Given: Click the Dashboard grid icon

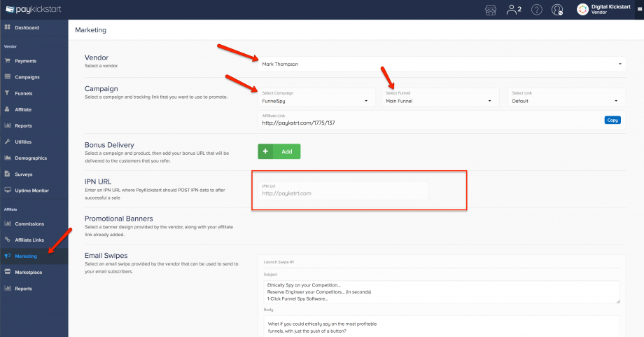Looking at the screenshot, I should (x=7, y=27).
